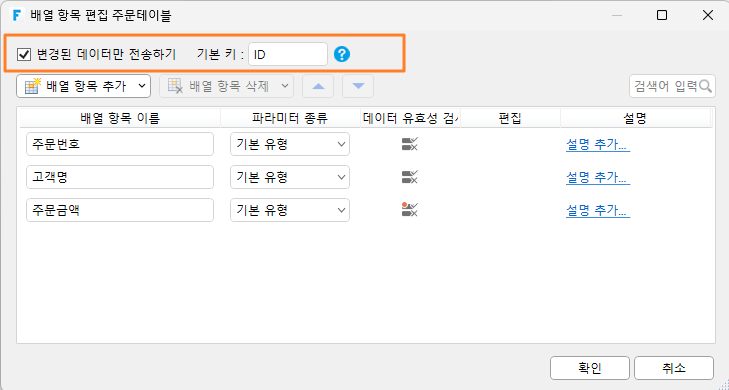Click 설명 추가 link for 주문번호
The image size is (729, 390).
pos(598,145)
